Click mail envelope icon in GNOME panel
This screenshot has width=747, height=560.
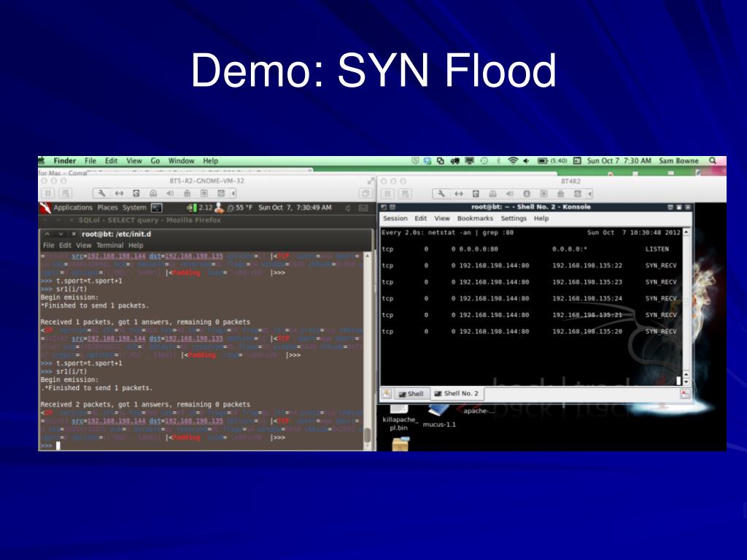coord(363,208)
